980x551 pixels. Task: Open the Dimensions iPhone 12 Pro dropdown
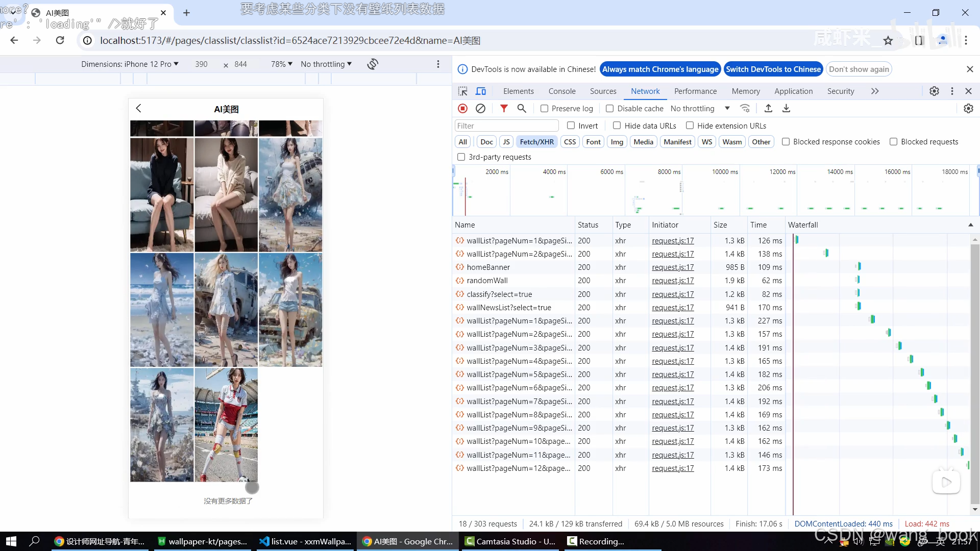[x=130, y=64]
